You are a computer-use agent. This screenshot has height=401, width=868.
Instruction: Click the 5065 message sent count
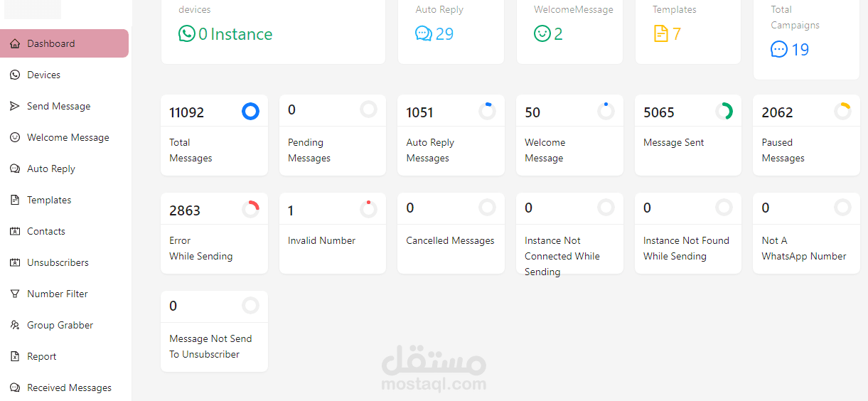[659, 112]
